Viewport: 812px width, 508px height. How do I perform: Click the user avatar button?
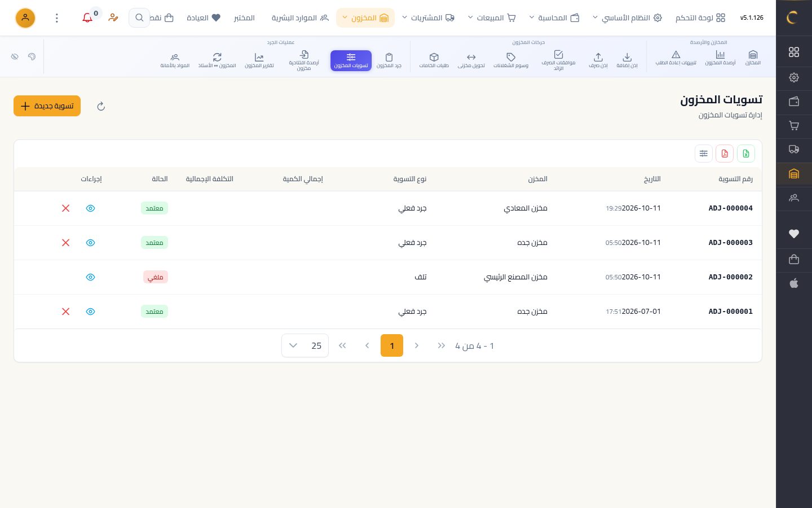[x=25, y=18]
